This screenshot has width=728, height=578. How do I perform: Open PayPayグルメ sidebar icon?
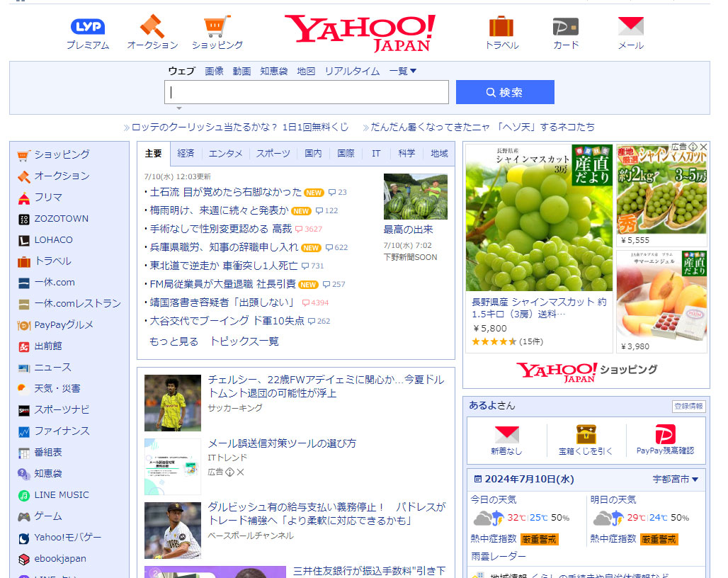coord(23,325)
